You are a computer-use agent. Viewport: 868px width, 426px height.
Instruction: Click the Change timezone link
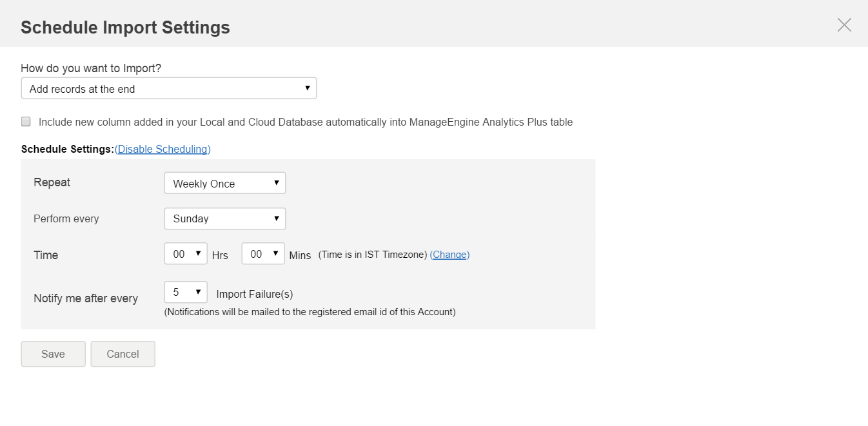[x=449, y=255]
